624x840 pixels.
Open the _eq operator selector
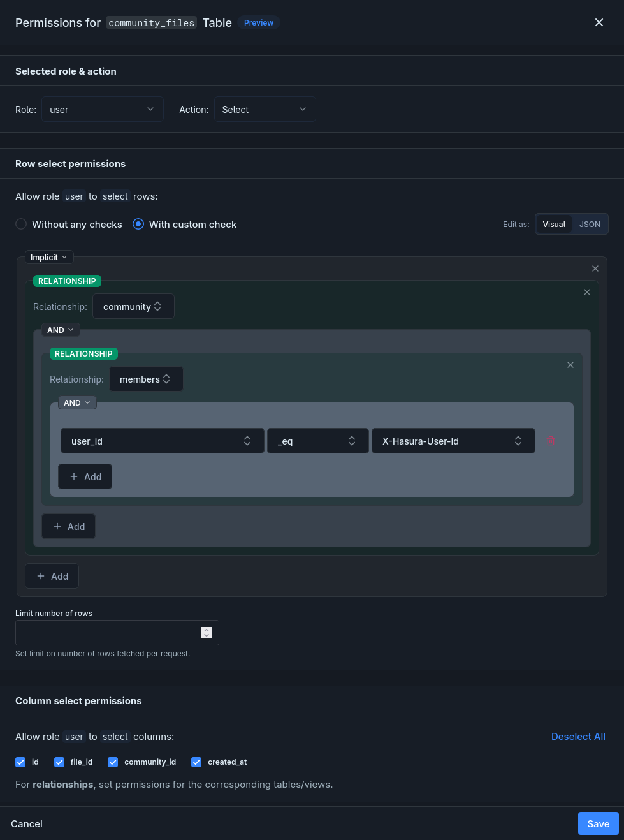tap(318, 441)
